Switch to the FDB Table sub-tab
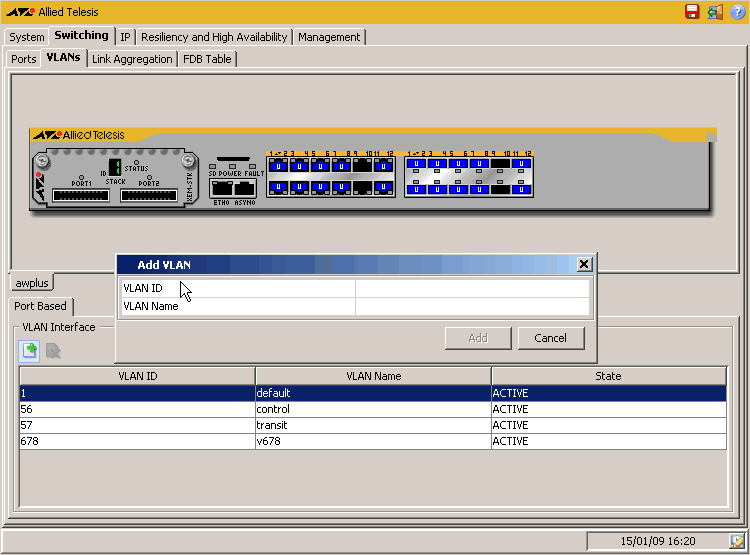Viewport: 750px width, 555px height. pyautogui.click(x=207, y=59)
